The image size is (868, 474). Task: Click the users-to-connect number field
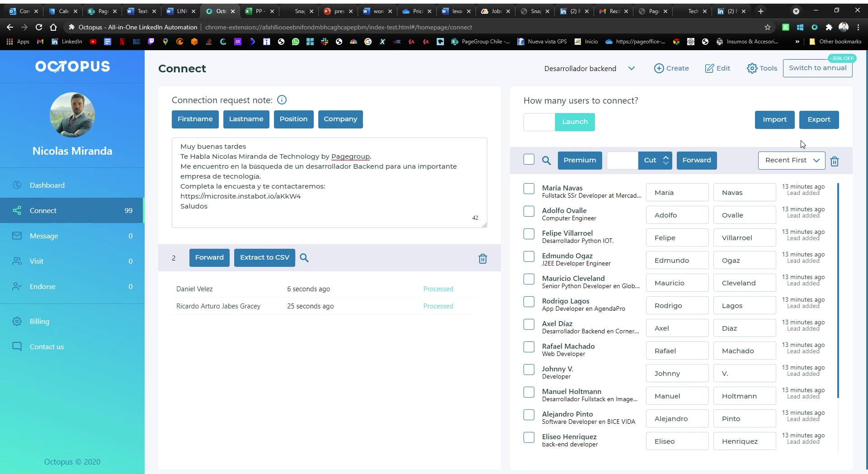tap(539, 122)
